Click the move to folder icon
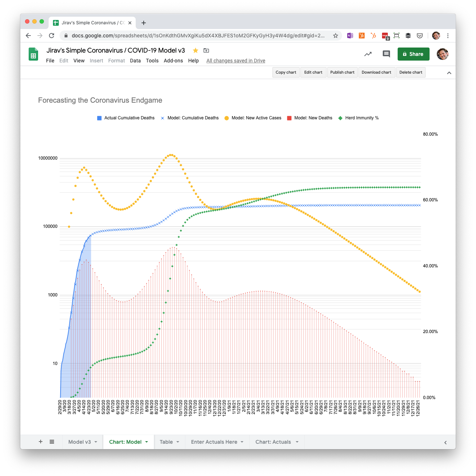476x476 pixels. pyautogui.click(x=206, y=50)
